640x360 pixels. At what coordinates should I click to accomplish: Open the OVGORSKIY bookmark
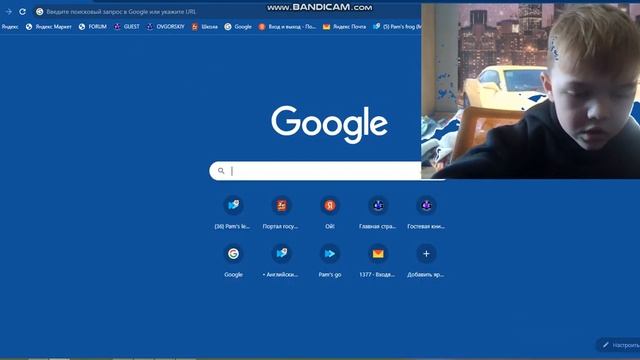click(165, 27)
